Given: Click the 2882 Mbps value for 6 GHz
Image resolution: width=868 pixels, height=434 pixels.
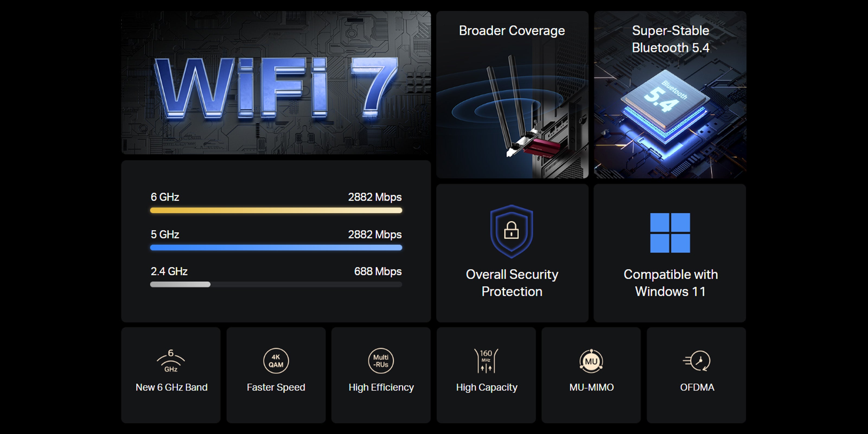Looking at the screenshot, I should click(374, 197).
